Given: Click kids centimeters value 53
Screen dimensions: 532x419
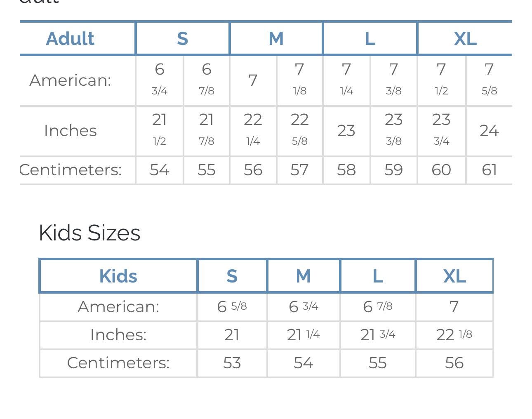Looking at the screenshot, I should pyautogui.click(x=232, y=363).
